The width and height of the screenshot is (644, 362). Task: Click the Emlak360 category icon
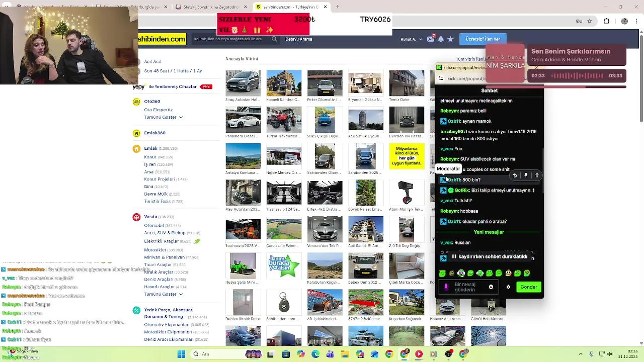click(136, 133)
